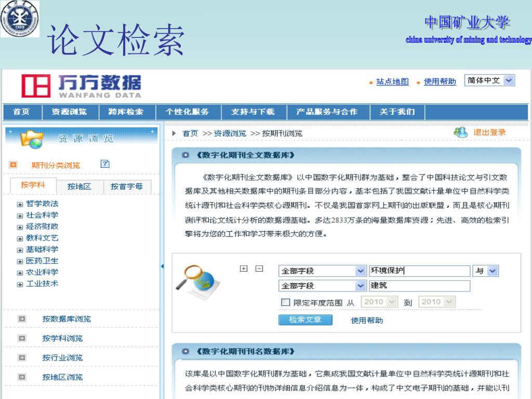Expand the 基础科学 category
The width and height of the screenshot is (532, 399).
point(20,250)
